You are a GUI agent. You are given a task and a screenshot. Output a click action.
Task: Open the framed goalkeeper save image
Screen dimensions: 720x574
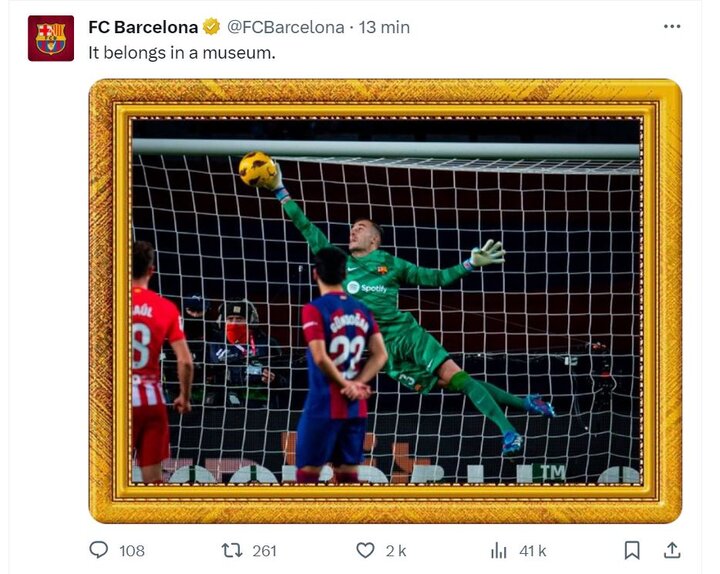pyautogui.click(x=386, y=301)
